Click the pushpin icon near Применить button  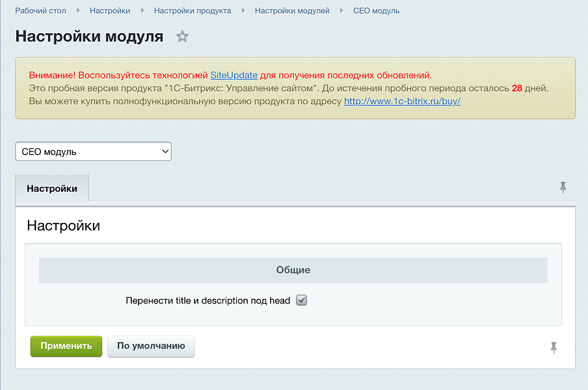pos(554,349)
